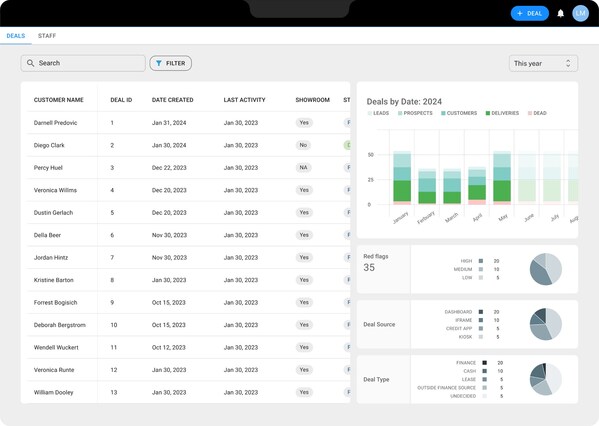Click the funnel icon in Filter
The image size is (599, 426).
(x=159, y=63)
